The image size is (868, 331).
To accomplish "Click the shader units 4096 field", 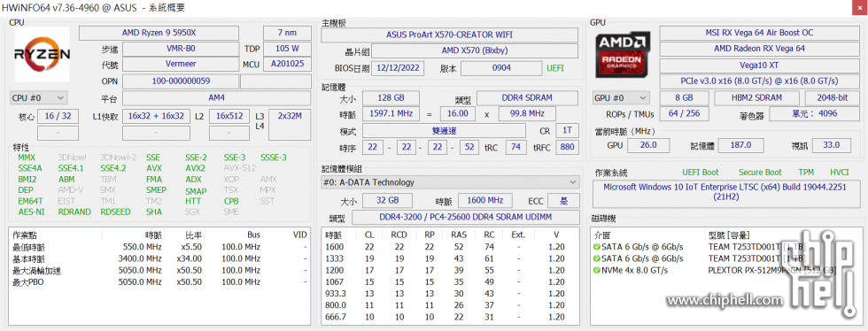I will [814, 114].
